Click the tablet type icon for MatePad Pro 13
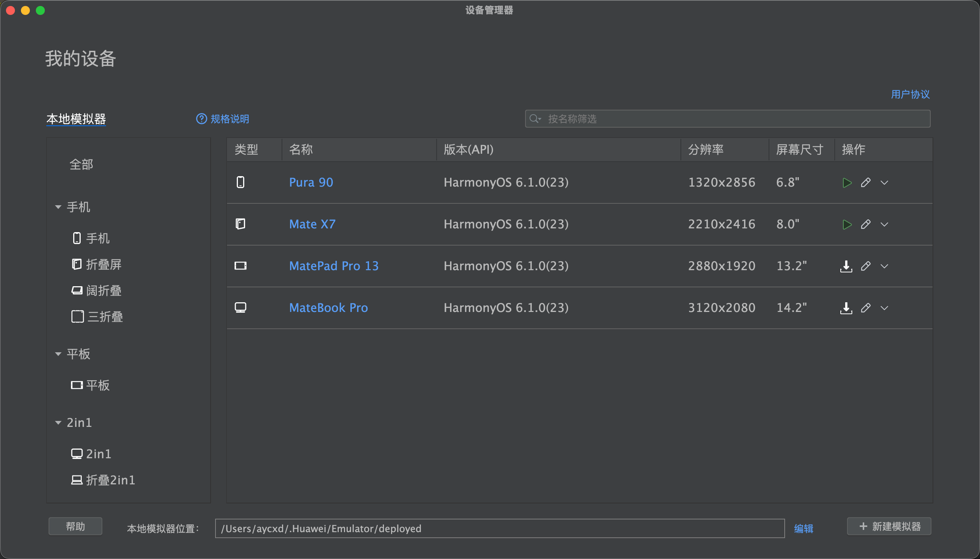The width and height of the screenshot is (980, 559). coord(241,266)
